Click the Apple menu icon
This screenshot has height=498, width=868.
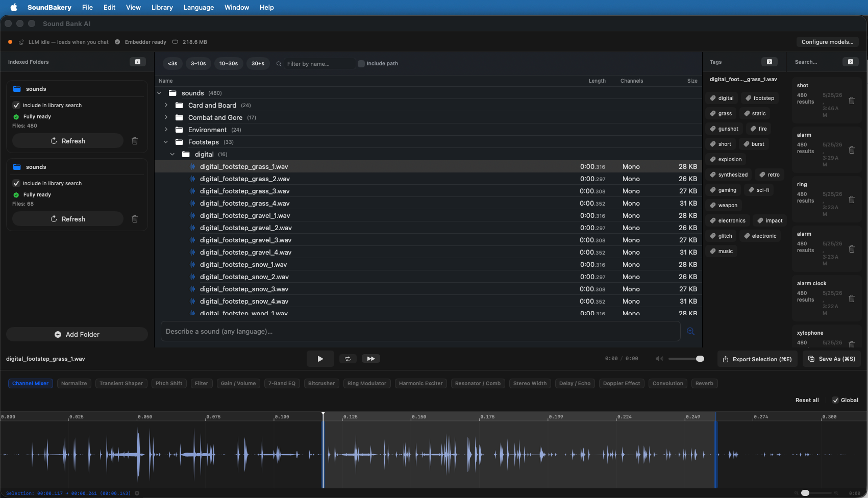[14, 7]
